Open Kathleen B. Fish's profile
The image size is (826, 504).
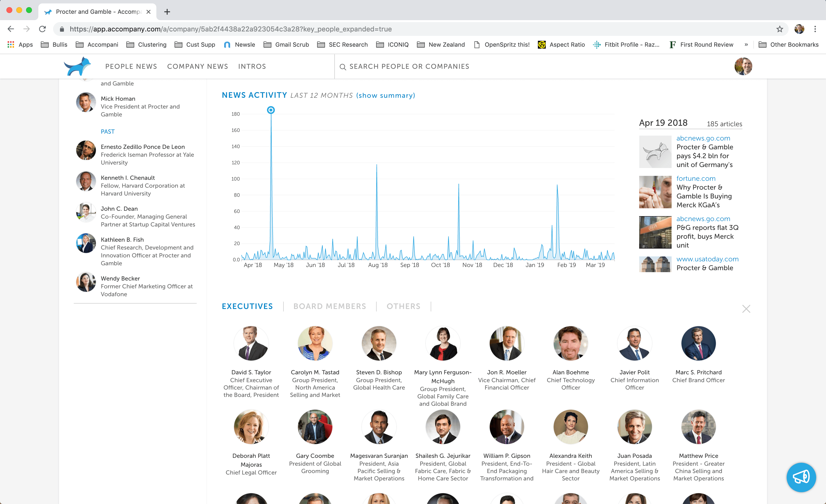coord(136,251)
